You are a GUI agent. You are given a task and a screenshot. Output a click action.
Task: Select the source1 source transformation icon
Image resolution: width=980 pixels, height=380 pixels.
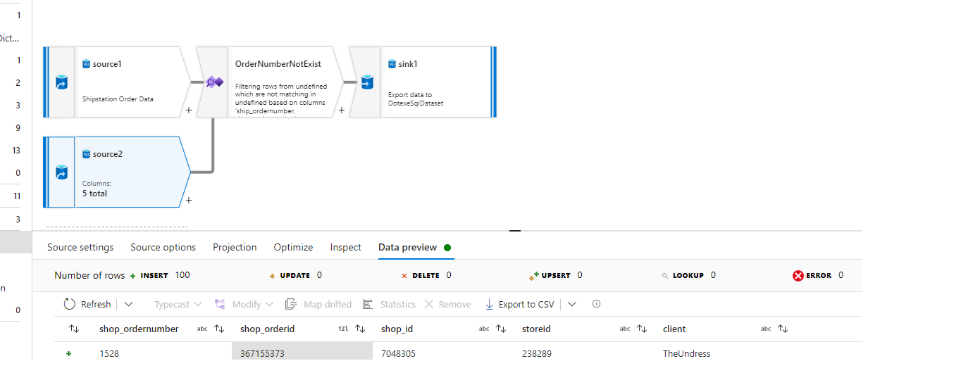click(x=61, y=82)
